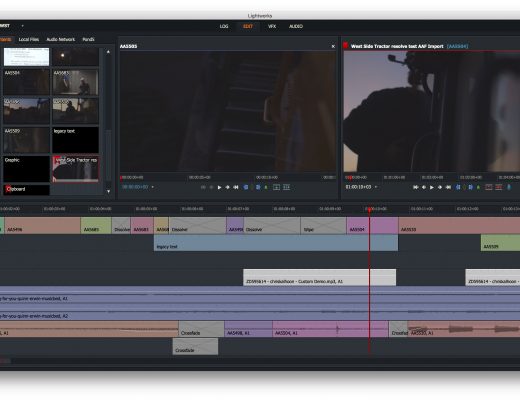Screen dimensions: 520x400
Task: Open the project name dropdown arrow
Action: 23,26
